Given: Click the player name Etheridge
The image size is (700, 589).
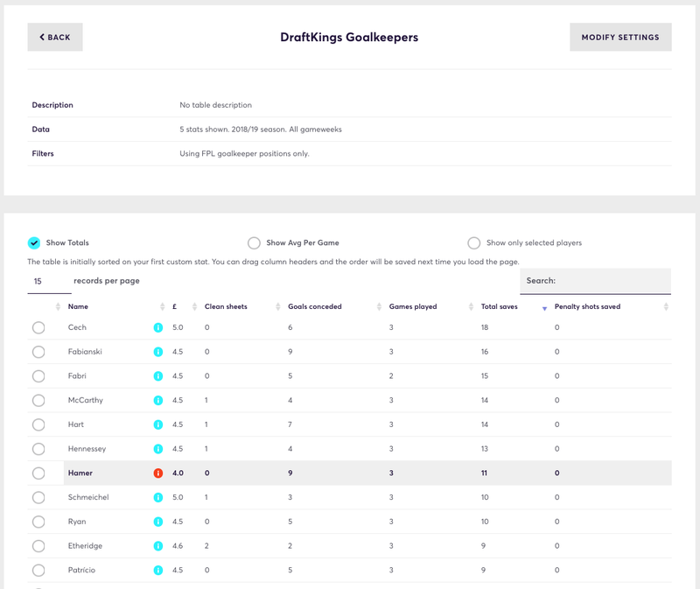Looking at the screenshot, I should coord(85,546).
